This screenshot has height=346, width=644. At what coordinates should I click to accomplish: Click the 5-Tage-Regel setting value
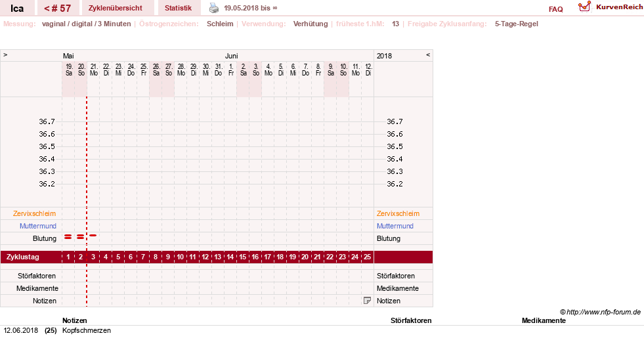click(x=516, y=24)
